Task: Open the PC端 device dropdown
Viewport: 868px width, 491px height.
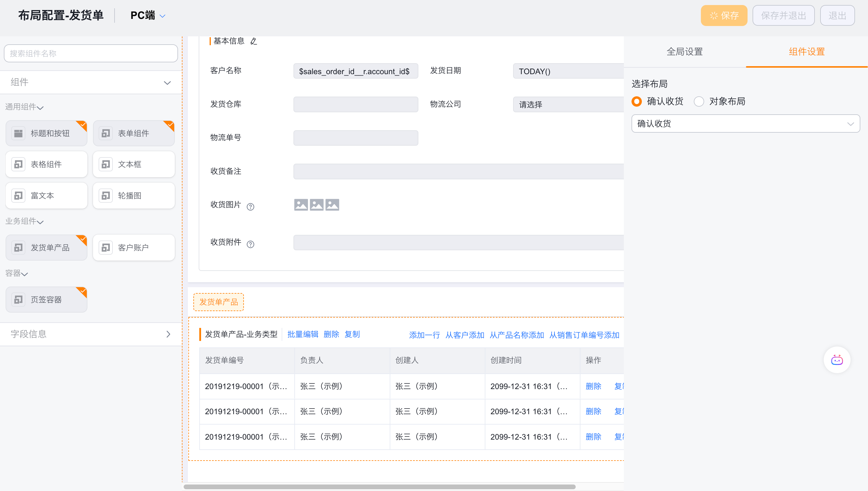Action: click(148, 16)
